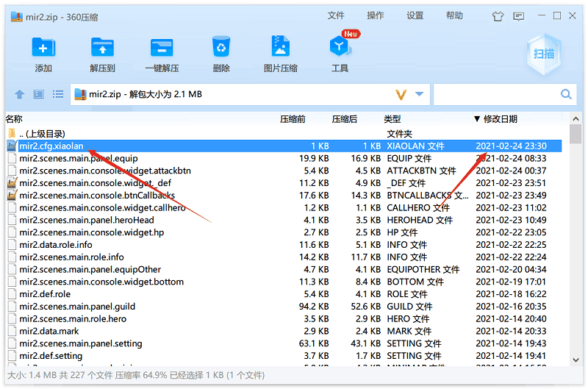Screen dimensions: 588x389
Task: Click file icon of mir2.cfg.xiaolan
Action: click(x=12, y=146)
